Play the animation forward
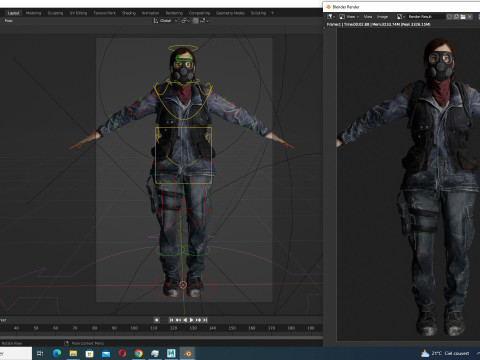Image resolution: width=480 pixels, height=360 pixels. tap(192, 320)
